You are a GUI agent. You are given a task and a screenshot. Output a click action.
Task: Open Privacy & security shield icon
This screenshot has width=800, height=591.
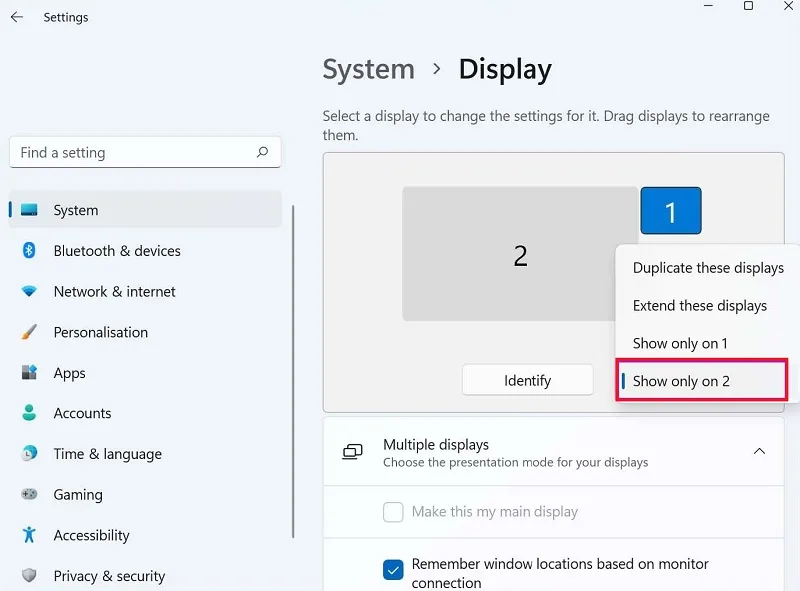[29, 575]
